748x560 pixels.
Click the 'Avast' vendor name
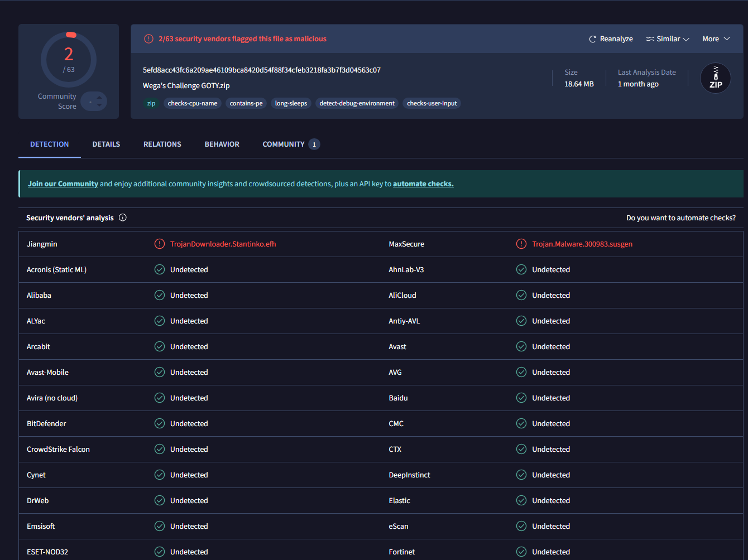(397, 346)
